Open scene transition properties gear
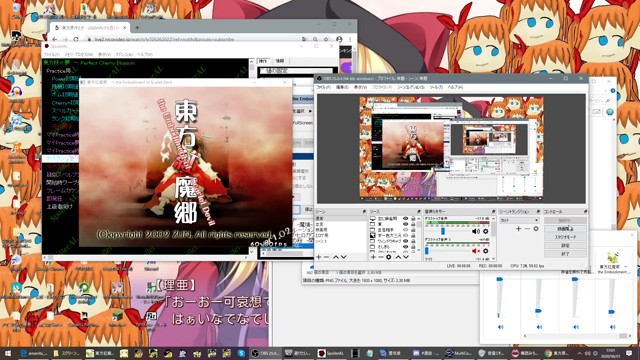This screenshot has width=640, height=360. point(536,229)
